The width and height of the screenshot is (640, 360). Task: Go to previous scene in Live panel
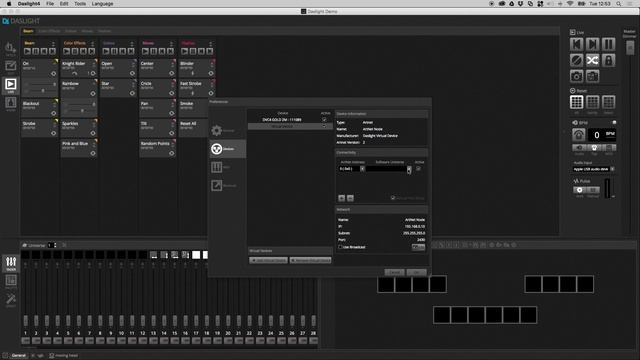coord(576,44)
